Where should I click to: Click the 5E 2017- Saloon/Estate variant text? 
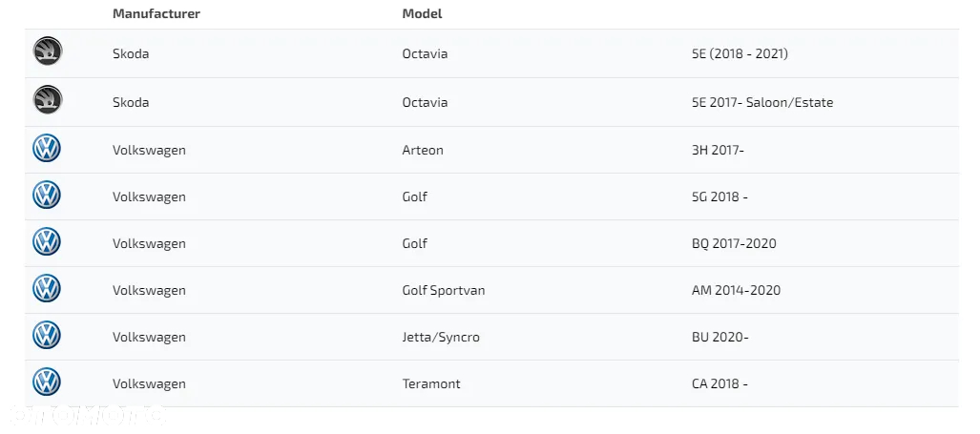pyautogui.click(x=762, y=102)
